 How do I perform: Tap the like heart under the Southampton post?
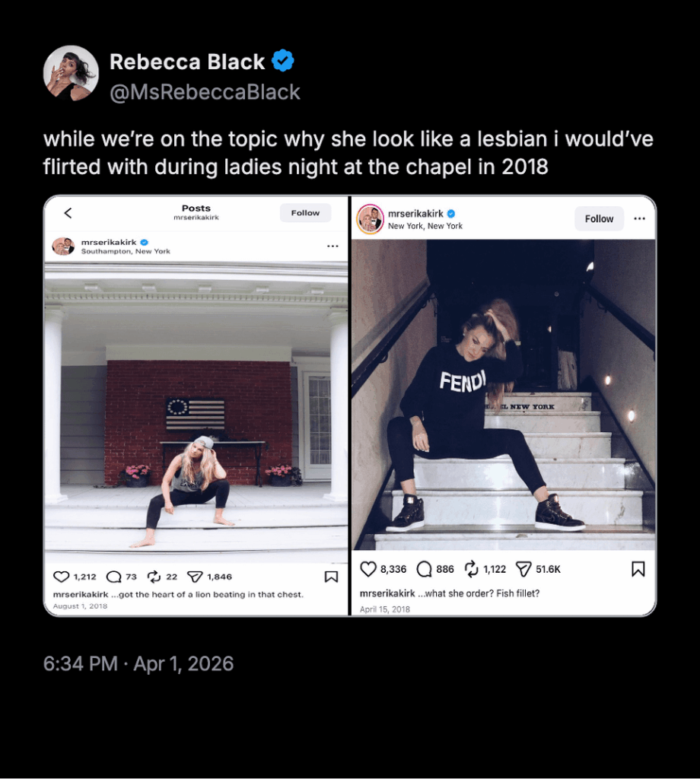point(60,577)
